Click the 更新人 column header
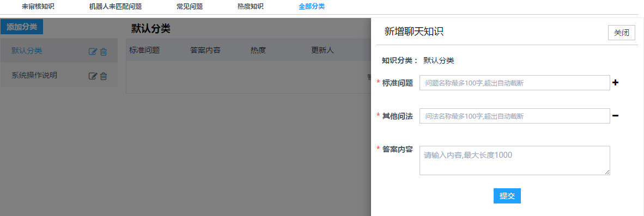This screenshot has height=216, width=644. pyautogui.click(x=323, y=51)
